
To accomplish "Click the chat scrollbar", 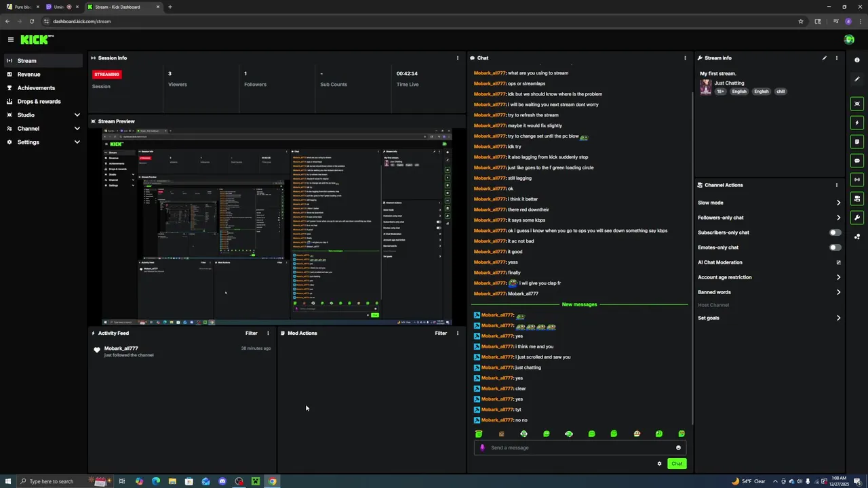I will click(x=692, y=258).
